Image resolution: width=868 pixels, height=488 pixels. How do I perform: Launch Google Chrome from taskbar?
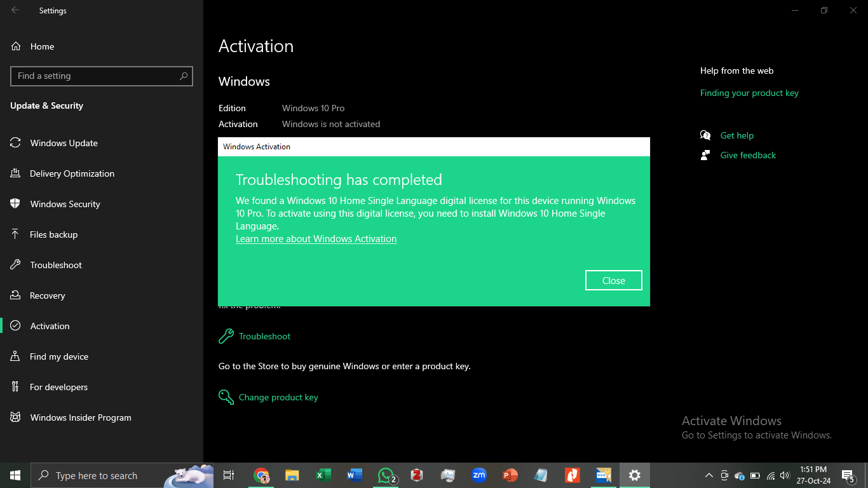261,475
